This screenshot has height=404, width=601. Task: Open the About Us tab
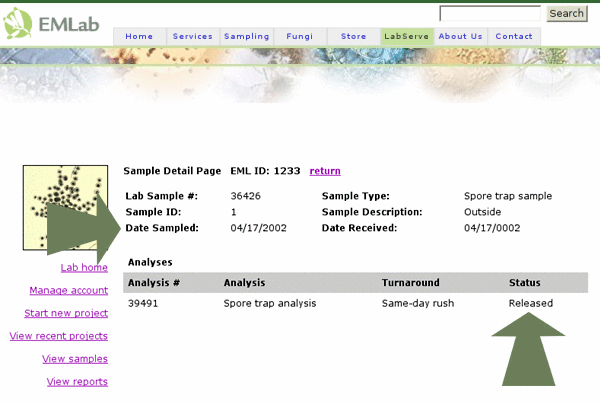click(460, 36)
